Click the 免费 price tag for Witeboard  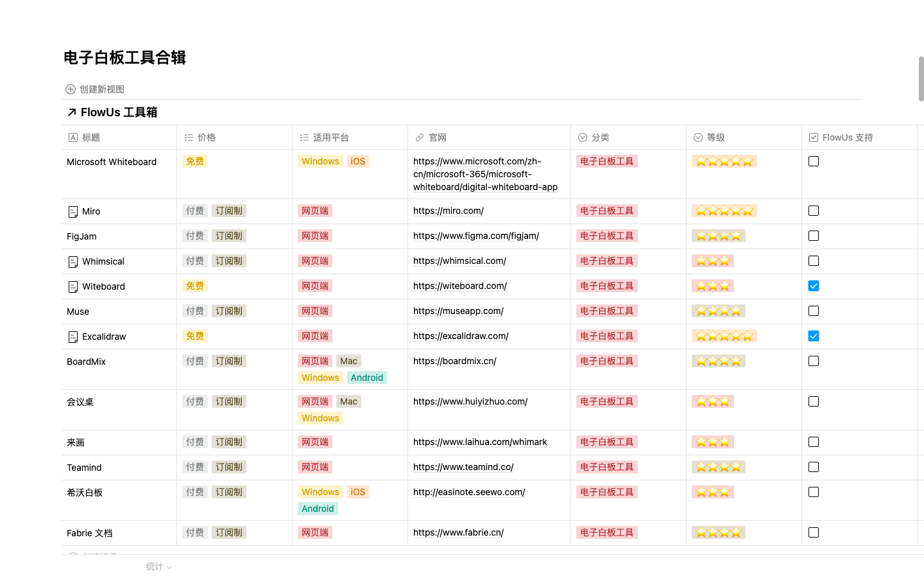click(x=195, y=286)
